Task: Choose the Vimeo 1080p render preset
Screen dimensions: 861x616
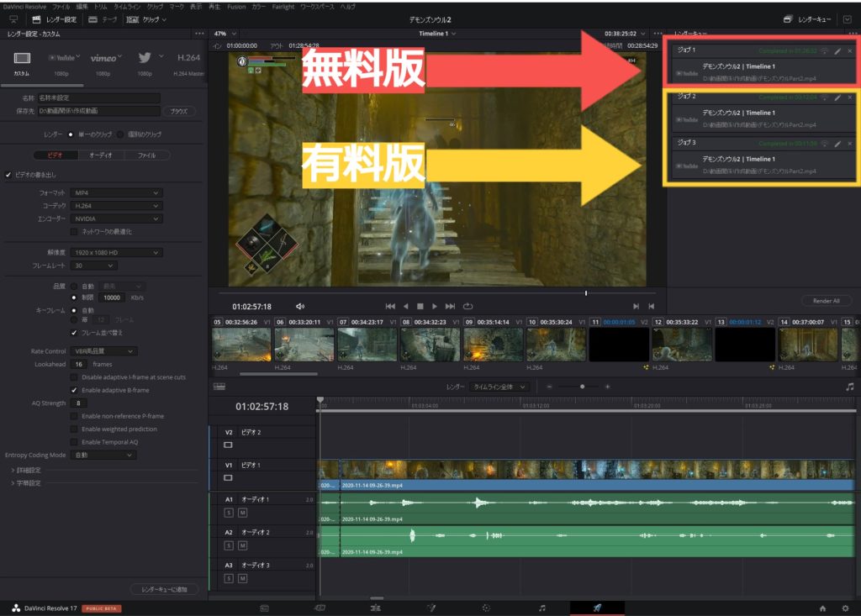Action: point(105,58)
